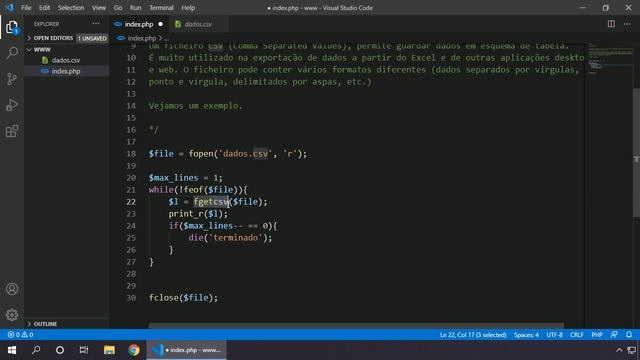Open Google Chrome from taskbar
The image size is (640, 360).
pyautogui.click(x=134, y=350)
